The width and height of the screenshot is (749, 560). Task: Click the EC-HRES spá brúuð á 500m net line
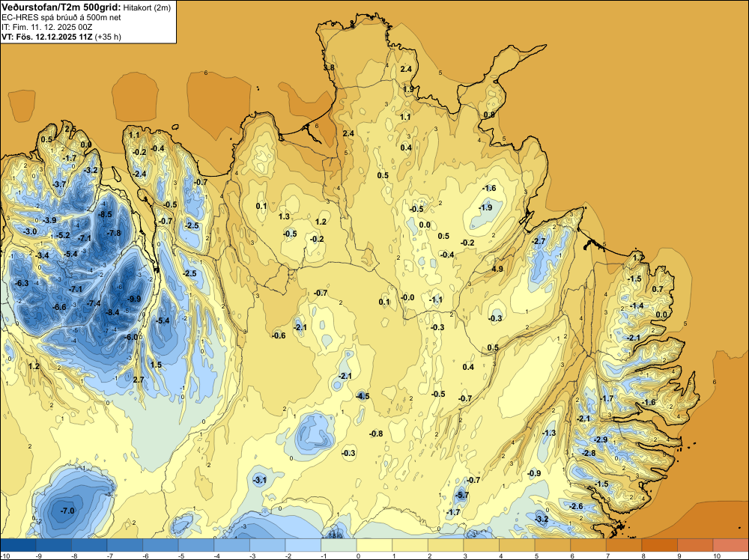point(61,17)
